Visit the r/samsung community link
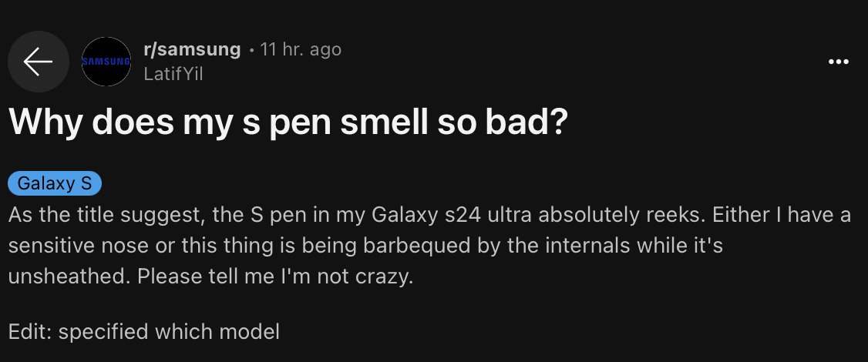This screenshot has height=362, width=868. (192, 49)
